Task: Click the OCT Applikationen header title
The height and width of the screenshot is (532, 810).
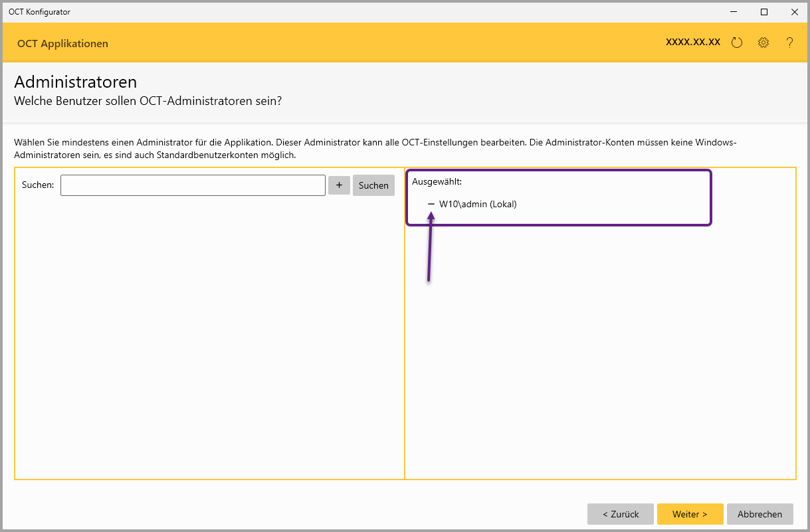Action: [62, 44]
